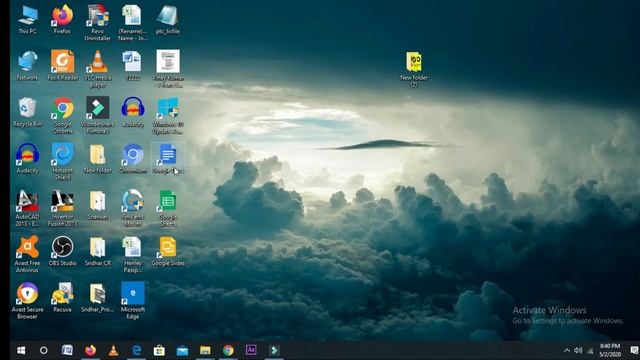Launch Avast Secure Browser
The height and width of the screenshot is (360, 640).
pyautogui.click(x=27, y=301)
